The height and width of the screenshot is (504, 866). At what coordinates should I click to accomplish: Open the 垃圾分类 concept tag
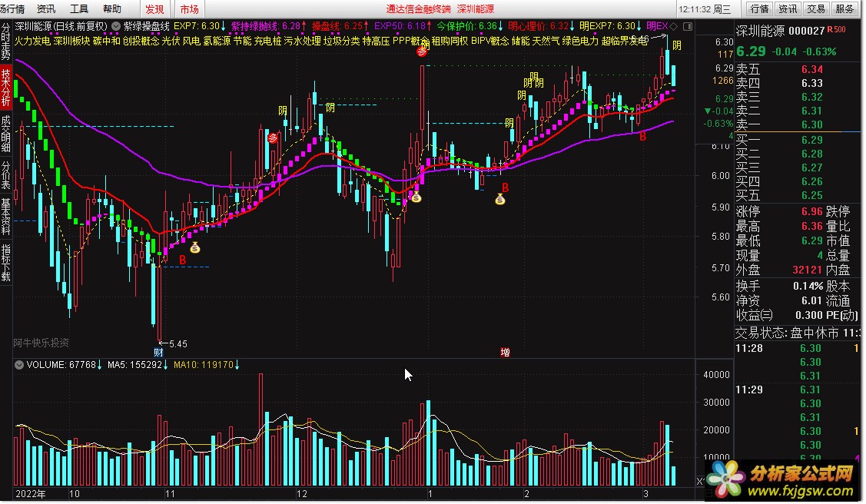click(341, 41)
